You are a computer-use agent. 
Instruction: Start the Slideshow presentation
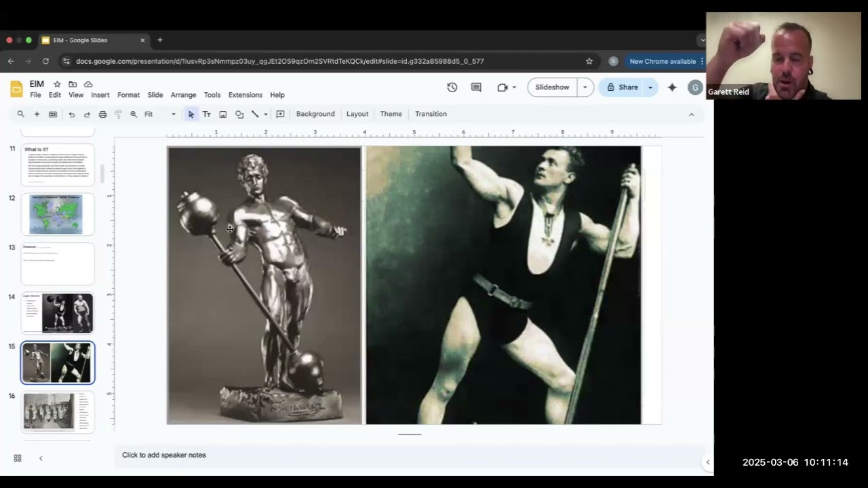click(x=552, y=87)
